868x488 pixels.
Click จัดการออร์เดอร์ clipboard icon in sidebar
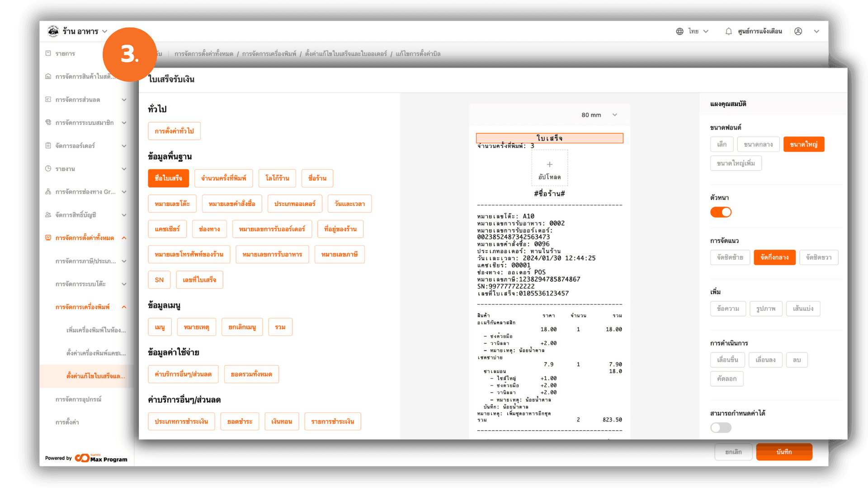point(48,145)
